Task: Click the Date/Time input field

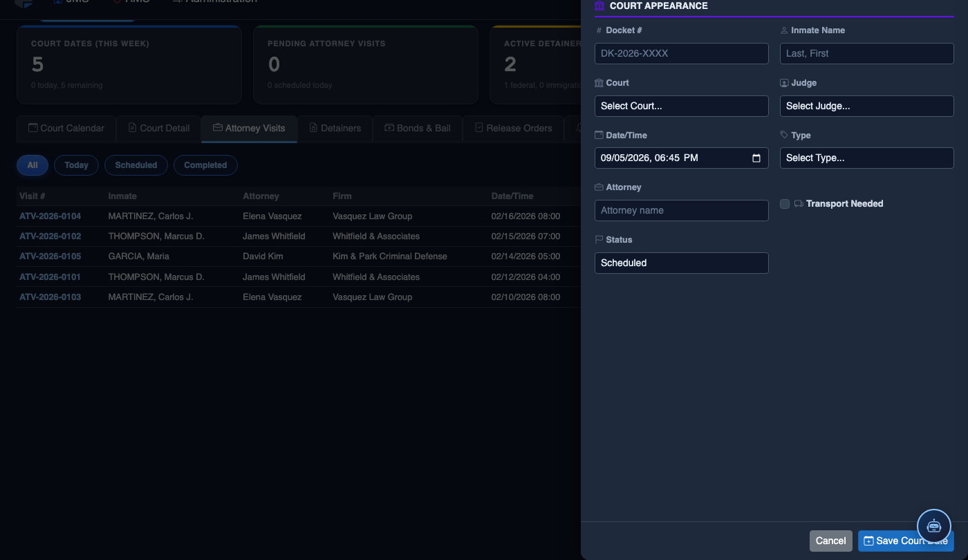Action: point(682,158)
